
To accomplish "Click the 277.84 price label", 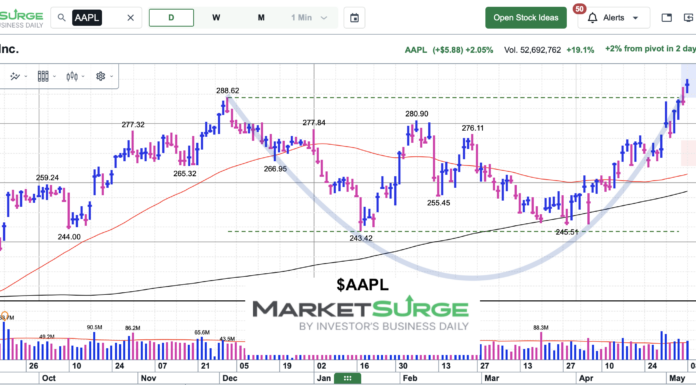I will click(314, 123).
